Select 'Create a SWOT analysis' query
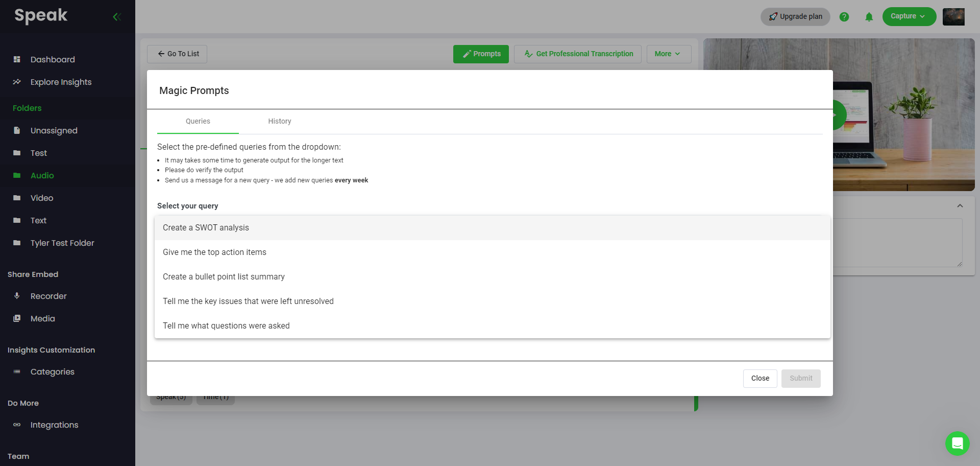The width and height of the screenshot is (980, 466). pyautogui.click(x=206, y=228)
